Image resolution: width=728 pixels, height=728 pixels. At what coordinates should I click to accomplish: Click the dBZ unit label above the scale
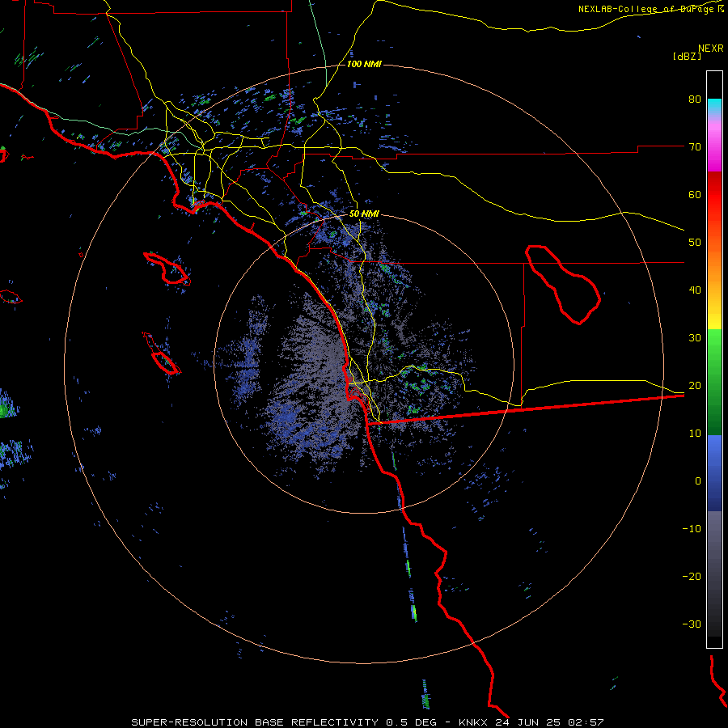coord(687,57)
